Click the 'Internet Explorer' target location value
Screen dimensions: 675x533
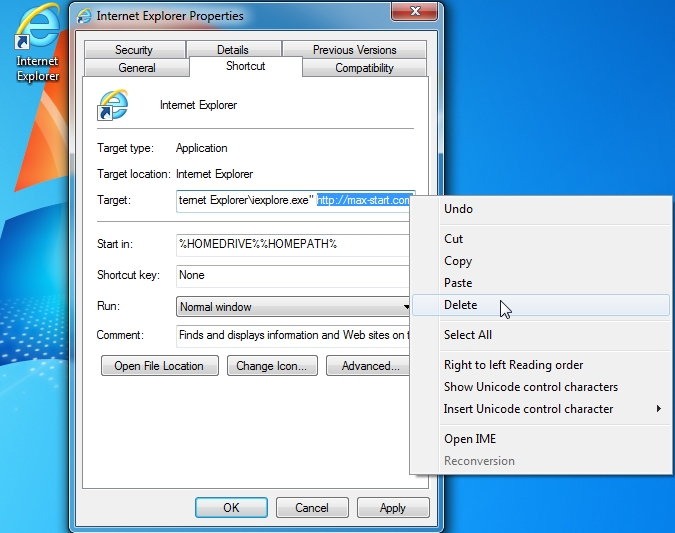pos(214,174)
